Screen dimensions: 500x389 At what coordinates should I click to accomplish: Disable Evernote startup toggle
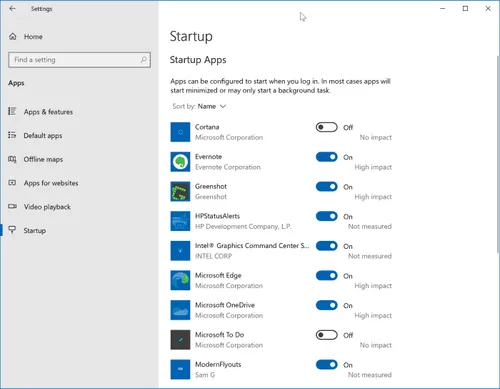pyautogui.click(x=327, y=157)
